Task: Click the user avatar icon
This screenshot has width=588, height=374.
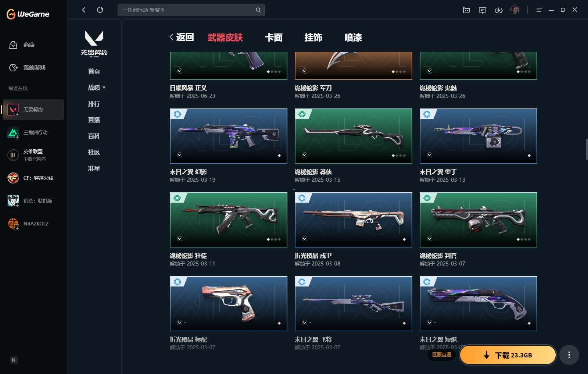Action: coord(515,10)
